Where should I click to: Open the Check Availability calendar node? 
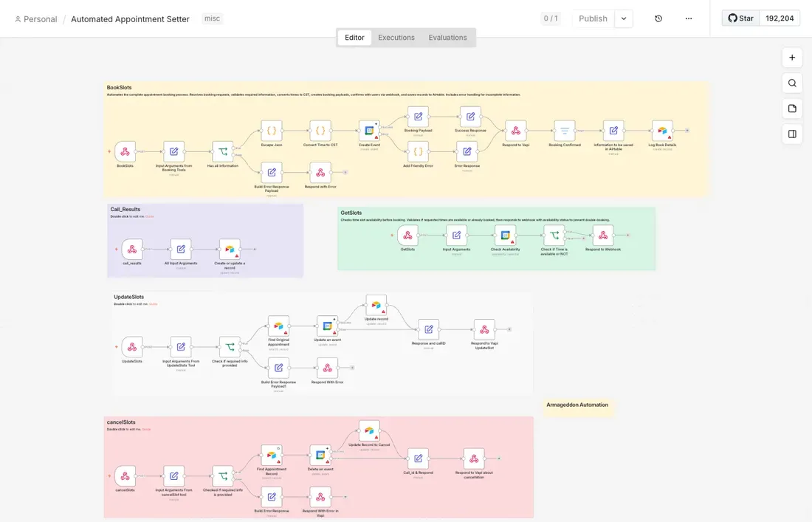click(505, 235)
